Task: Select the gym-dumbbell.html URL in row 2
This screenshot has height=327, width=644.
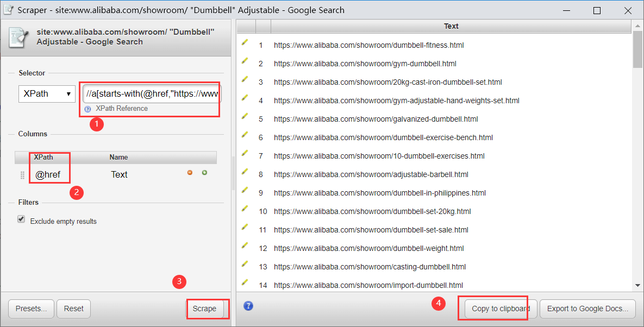Action: (x=365, y=64)
